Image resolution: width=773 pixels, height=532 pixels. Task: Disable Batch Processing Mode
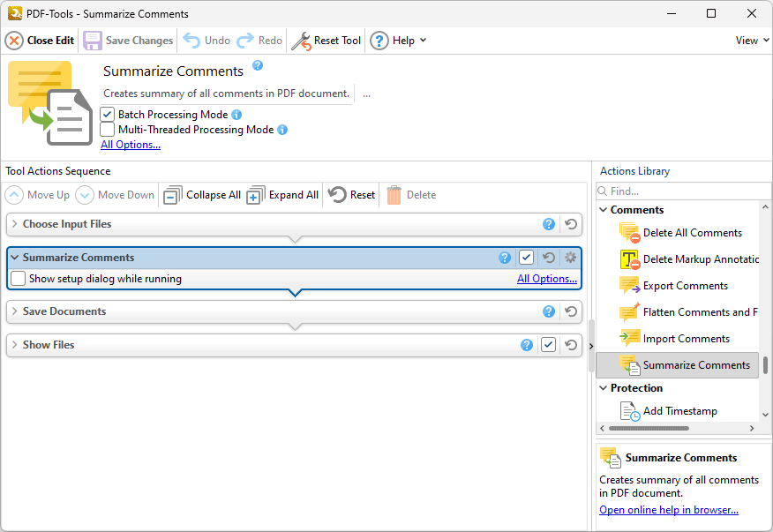(107, 114)
